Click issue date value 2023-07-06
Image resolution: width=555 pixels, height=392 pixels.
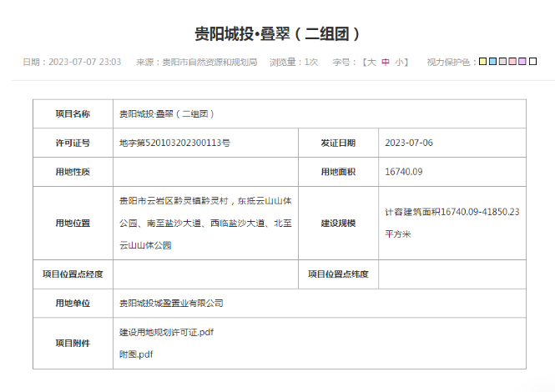point(409,143)
